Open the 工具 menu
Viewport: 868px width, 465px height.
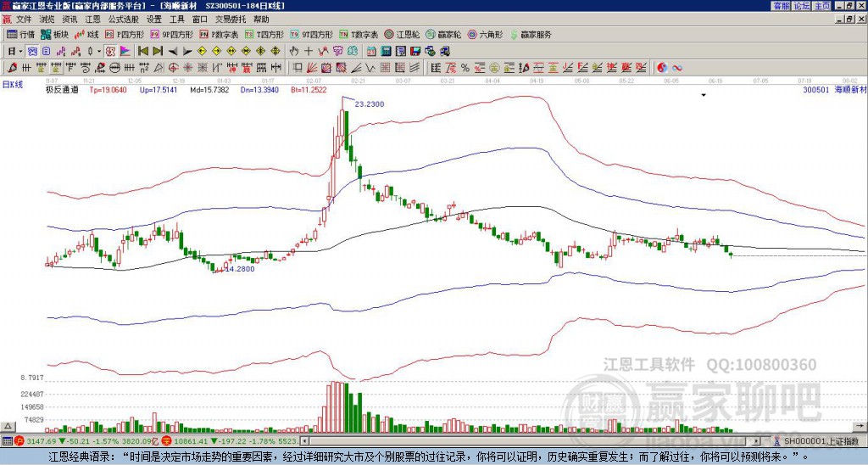176,20
